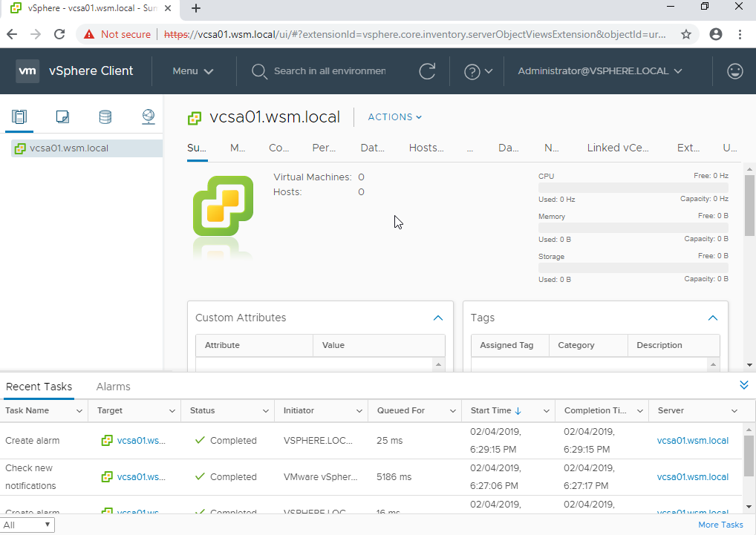
Task: Click the Queued For column header
Action: tap(414, 411)
